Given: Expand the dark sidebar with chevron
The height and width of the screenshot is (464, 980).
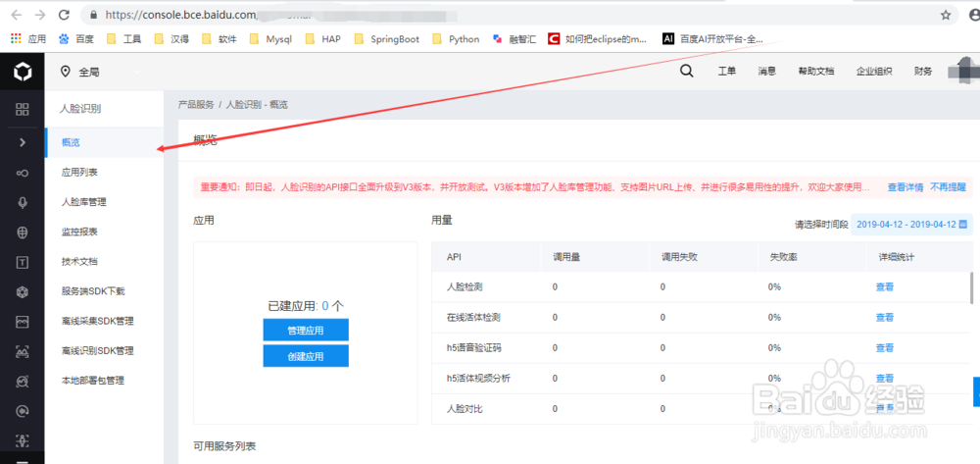Looking at the screenshot, I should pos(23,142).
